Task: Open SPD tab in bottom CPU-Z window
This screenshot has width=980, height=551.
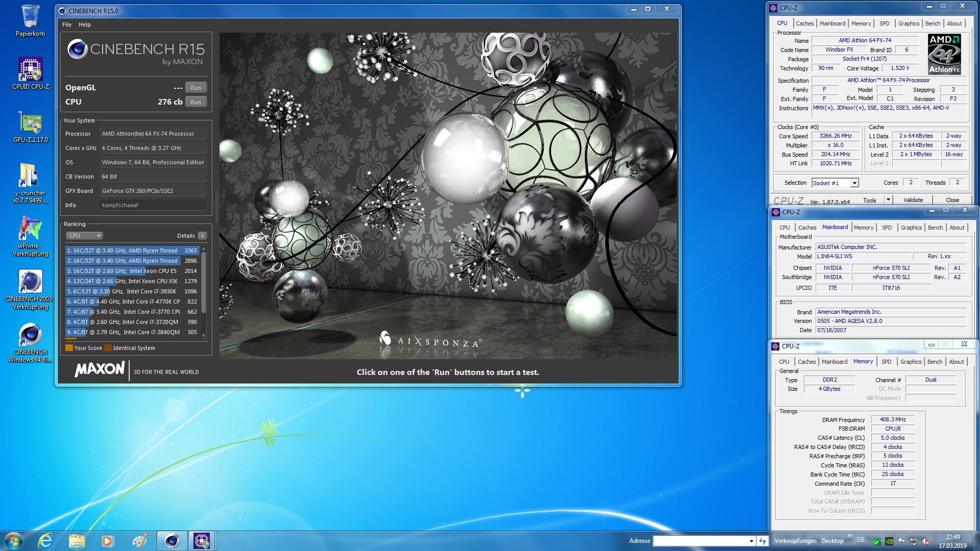Action: 886,362
